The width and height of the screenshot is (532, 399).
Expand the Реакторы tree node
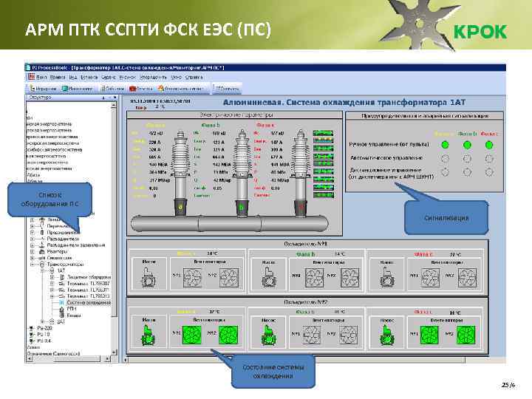click(x=33, y=252)
